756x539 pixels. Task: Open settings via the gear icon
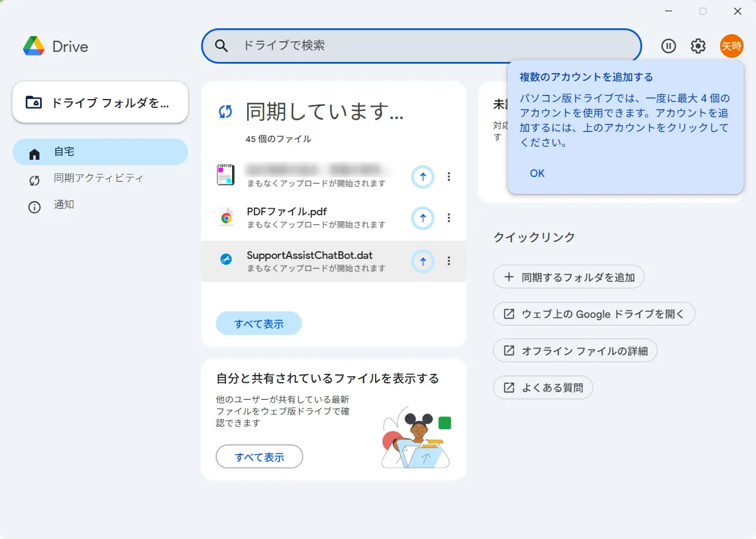coord(698,46)
